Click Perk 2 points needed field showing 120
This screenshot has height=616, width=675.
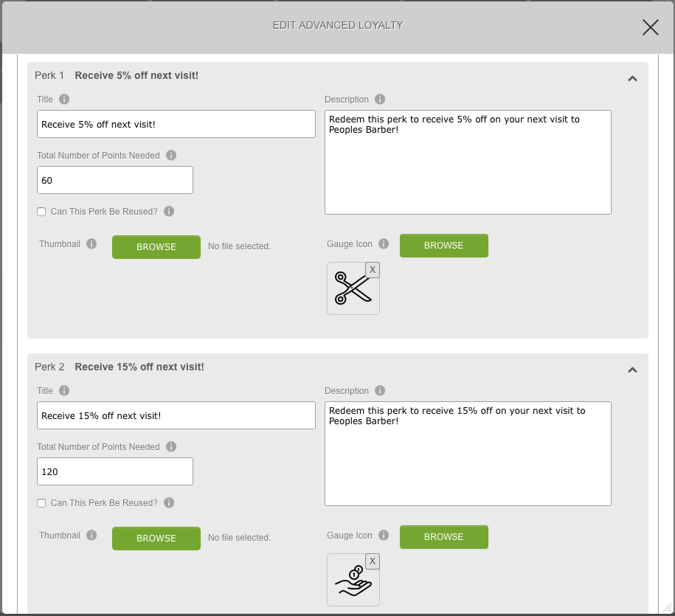[x=115, y=471]
